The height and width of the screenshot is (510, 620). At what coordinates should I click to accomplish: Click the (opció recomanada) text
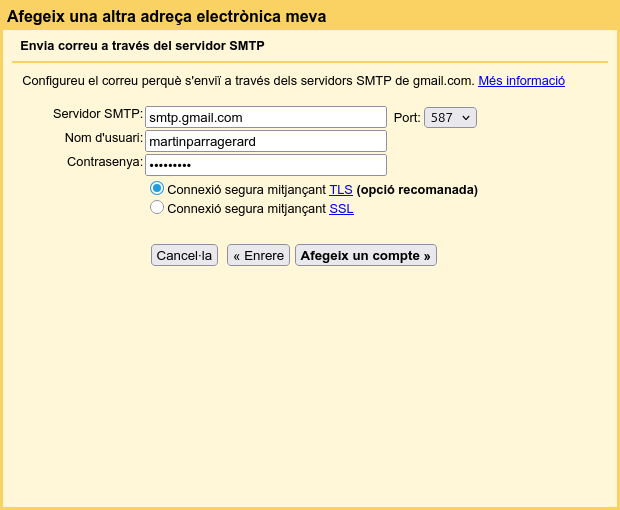(417, 189)
